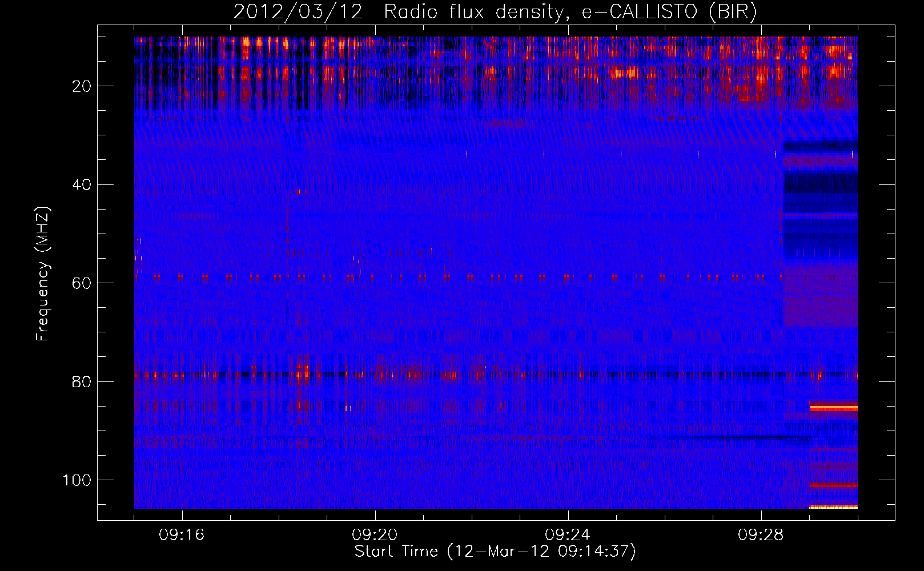Click the plot title '2012/03/12 Radio flux density'

pos(496,11)
